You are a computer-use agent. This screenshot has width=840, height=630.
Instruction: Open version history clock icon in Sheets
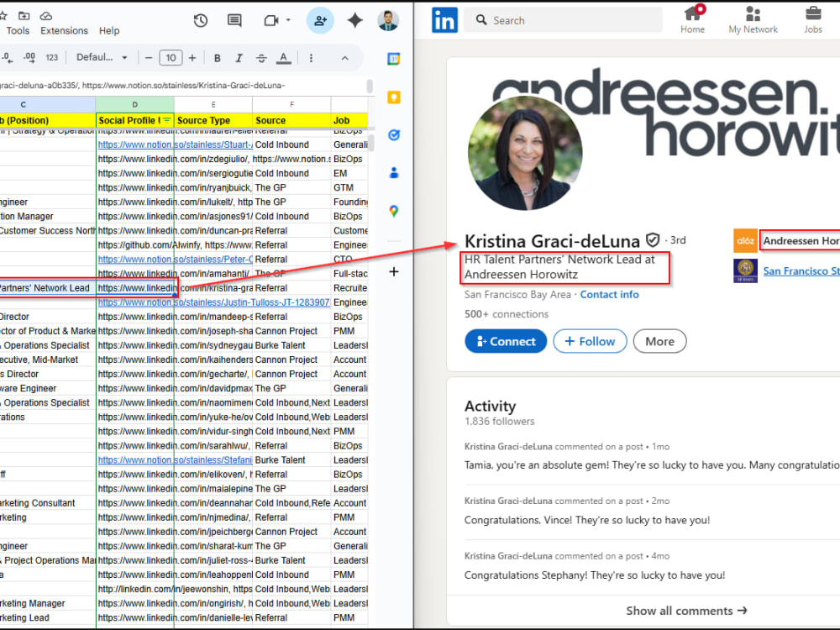coord(201,20)
